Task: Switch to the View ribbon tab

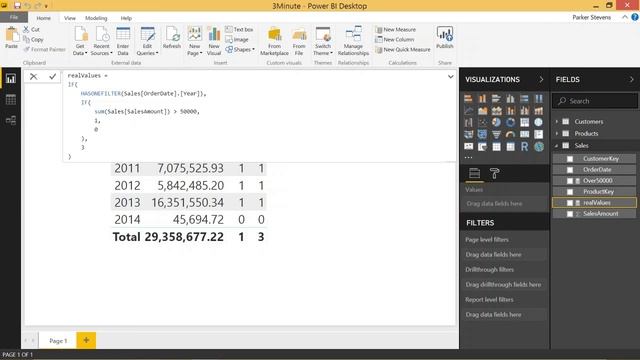Action: point(70,18)
